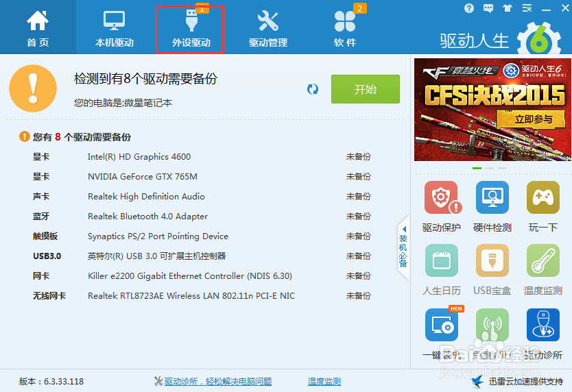This screenshot has width=572, height=392.
Task: Select Realtek Bluetooth 4.0 Adapter entry
Action: pos(202,217)
